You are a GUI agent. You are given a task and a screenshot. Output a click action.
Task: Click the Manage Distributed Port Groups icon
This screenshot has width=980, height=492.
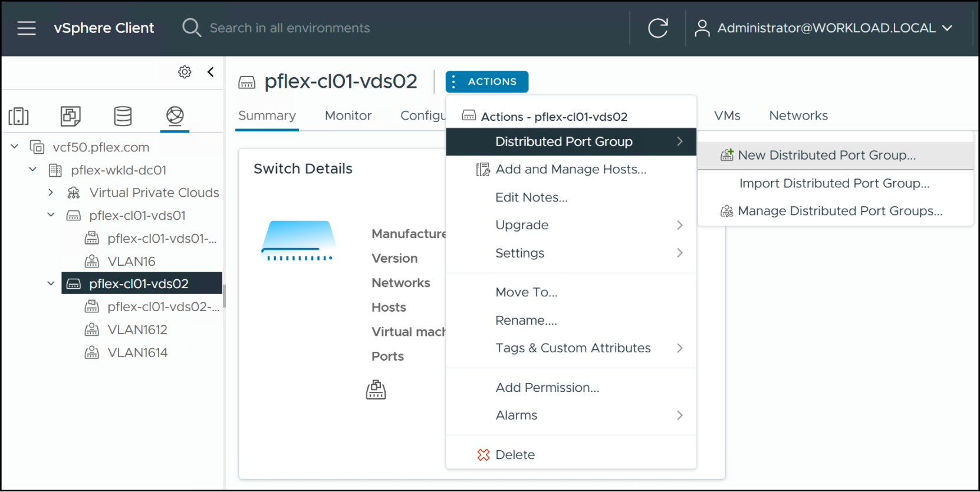pos(727,211)
